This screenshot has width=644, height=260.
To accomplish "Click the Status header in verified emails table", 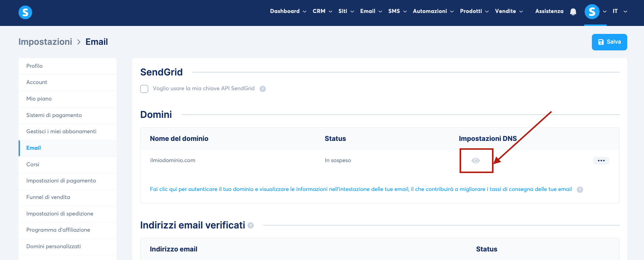I will click(487, 249).
